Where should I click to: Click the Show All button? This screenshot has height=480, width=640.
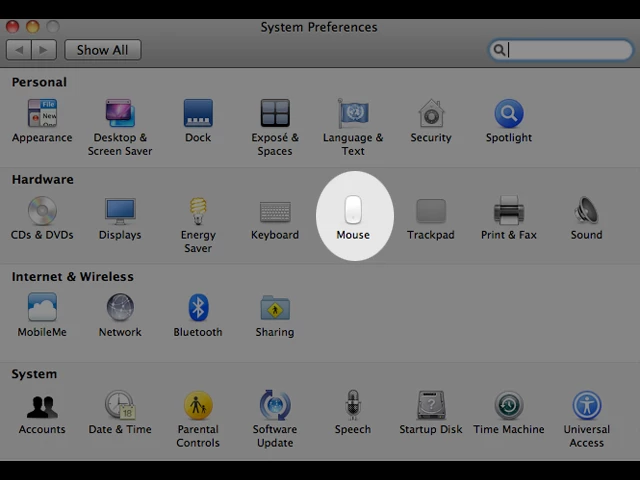click(103, 50)
